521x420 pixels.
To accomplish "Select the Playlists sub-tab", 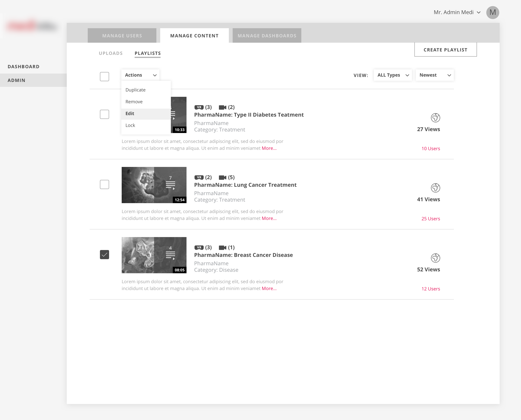I will click(148, 54).
